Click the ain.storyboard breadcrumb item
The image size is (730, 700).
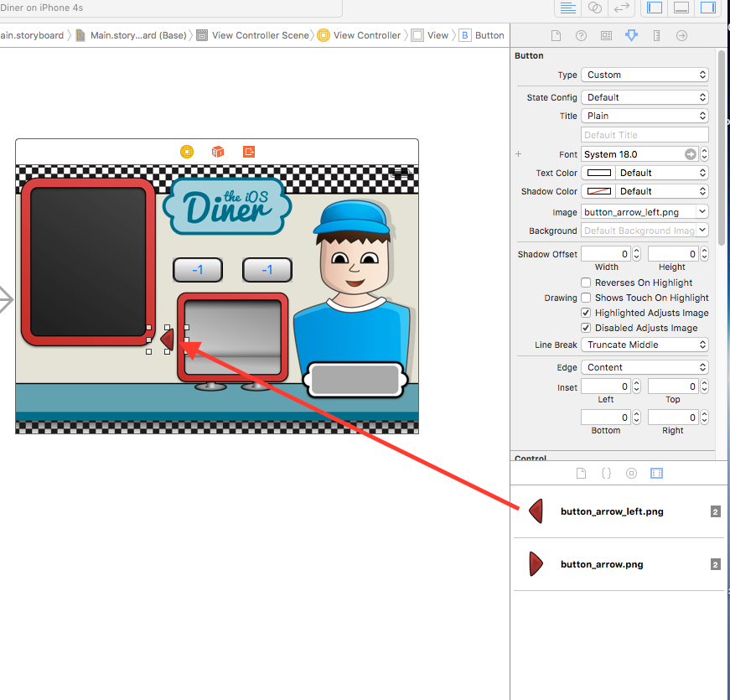(x=32, y=35)
